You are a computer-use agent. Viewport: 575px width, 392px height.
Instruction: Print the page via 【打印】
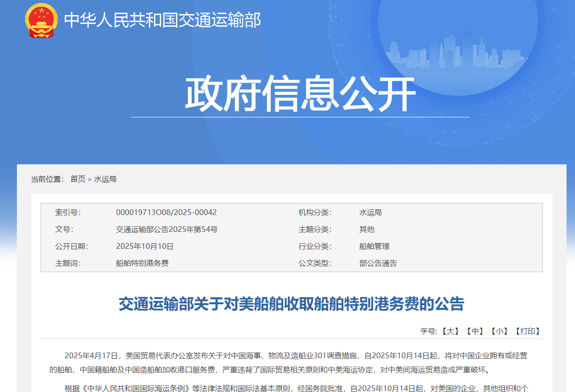point(528,331)
